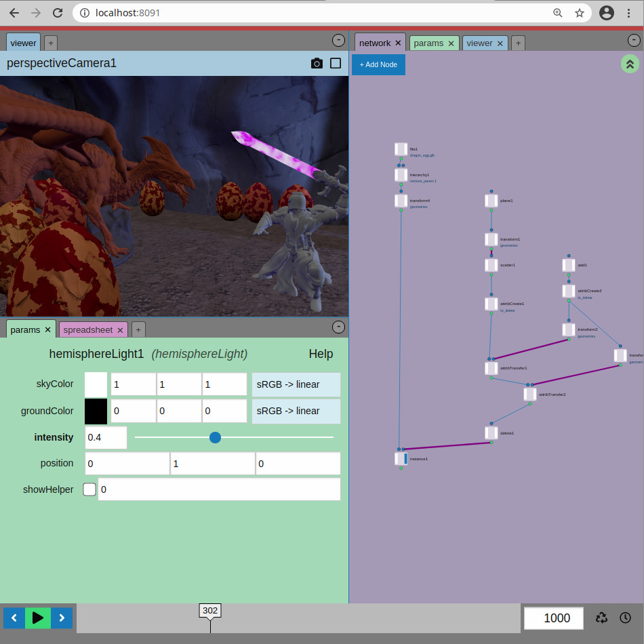
Task: Select the delete1 node
Action: coord(491,433)
